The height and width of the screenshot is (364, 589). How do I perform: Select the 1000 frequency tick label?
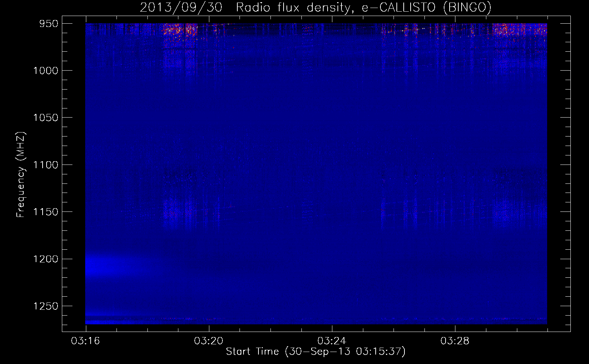[x=46, y=71]
